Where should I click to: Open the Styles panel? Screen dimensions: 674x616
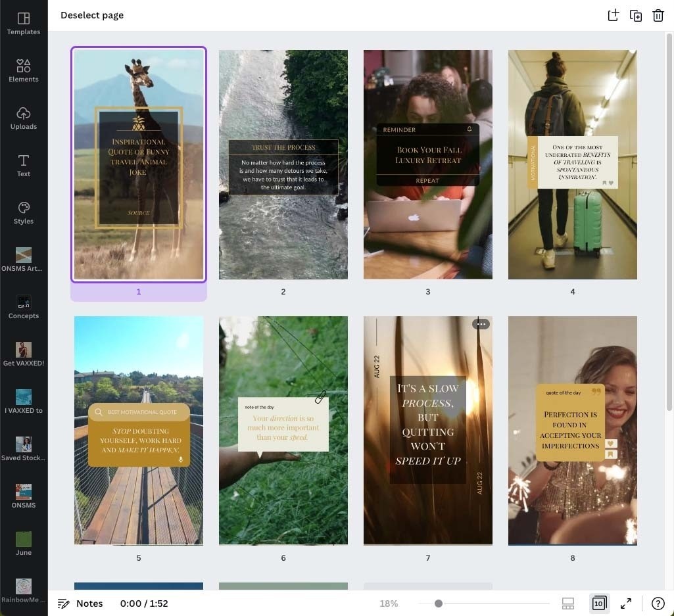point(24,213)
